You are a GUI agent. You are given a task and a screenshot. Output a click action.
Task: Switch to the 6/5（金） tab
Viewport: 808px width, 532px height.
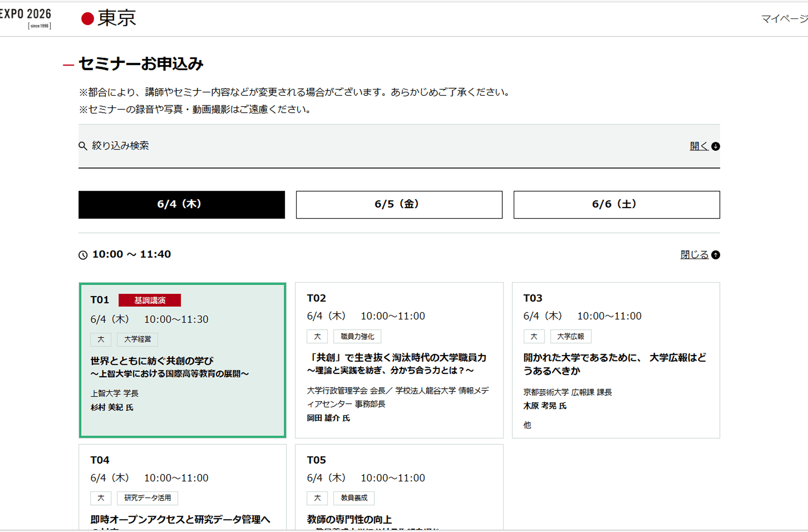point(399,205)
